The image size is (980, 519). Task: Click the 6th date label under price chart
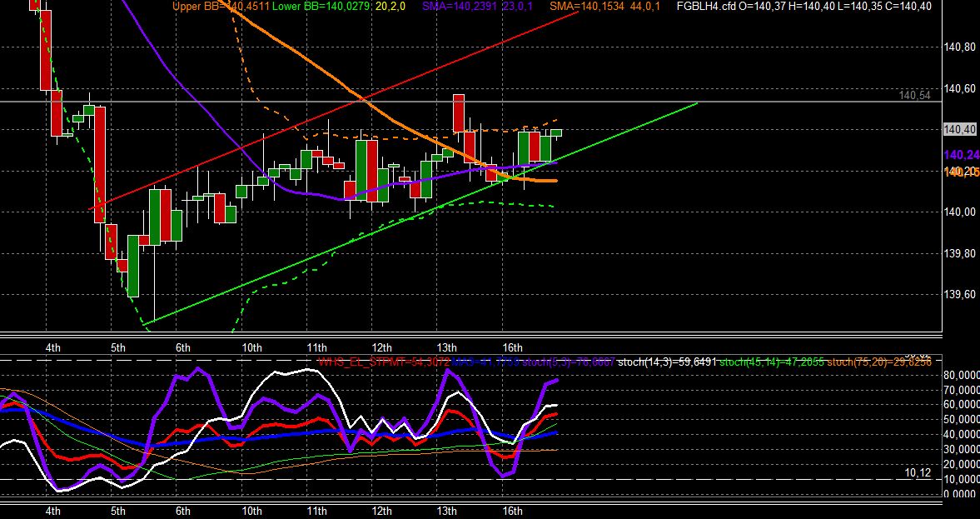tap(182, 347)
